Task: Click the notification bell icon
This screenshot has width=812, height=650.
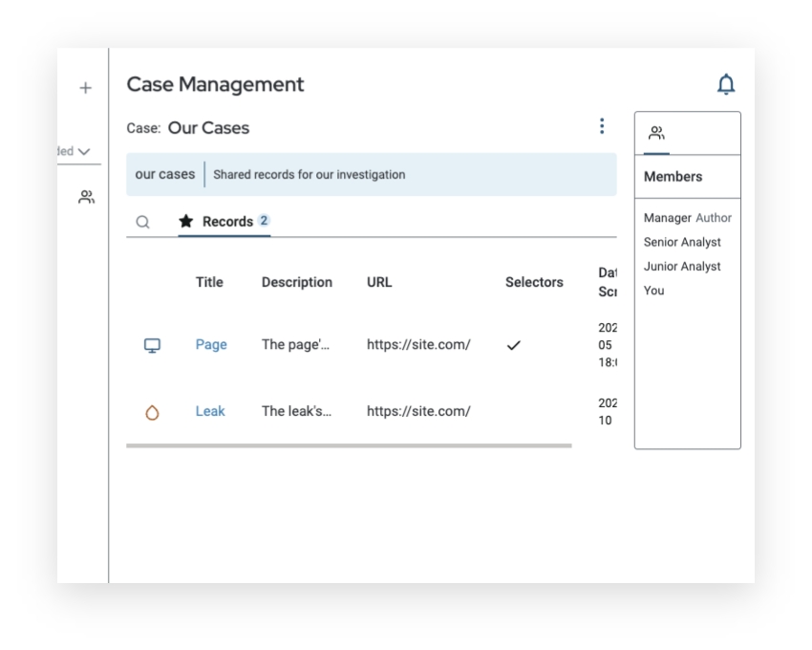Action: click(x=726, y=85)
